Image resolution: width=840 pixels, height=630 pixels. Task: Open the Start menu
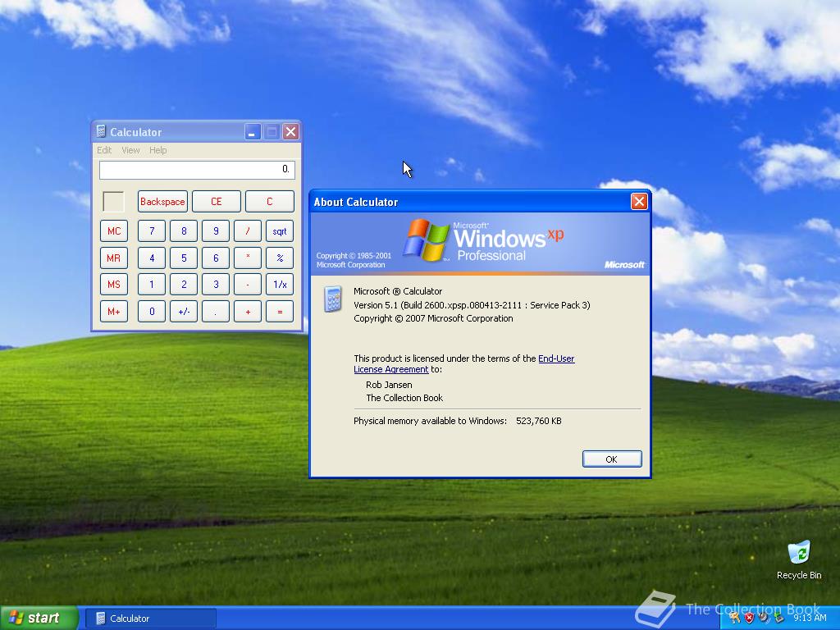pyautogui.click(x=39, y=618)
